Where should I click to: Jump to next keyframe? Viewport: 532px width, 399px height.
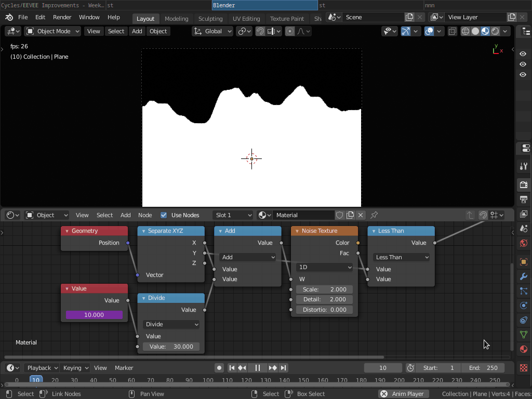click(272, 368)
